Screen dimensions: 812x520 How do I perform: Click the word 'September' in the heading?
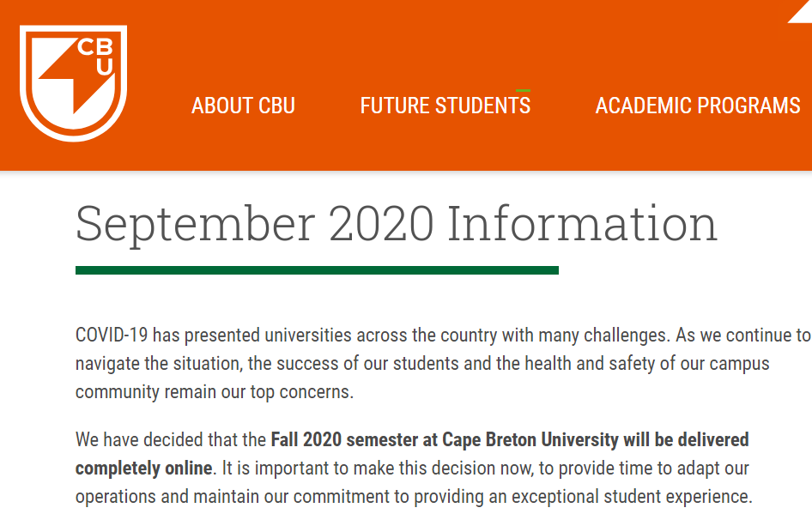(x=195, y=223)
